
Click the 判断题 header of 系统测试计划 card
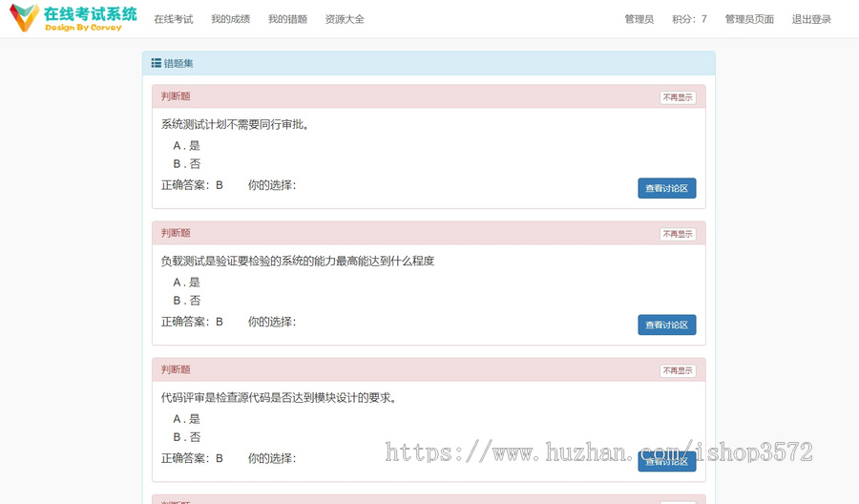176,96
